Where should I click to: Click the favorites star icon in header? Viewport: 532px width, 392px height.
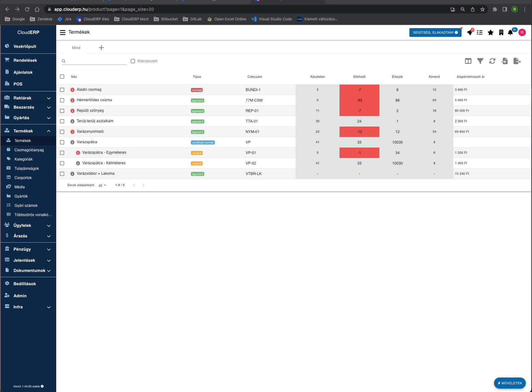[491, 32]
